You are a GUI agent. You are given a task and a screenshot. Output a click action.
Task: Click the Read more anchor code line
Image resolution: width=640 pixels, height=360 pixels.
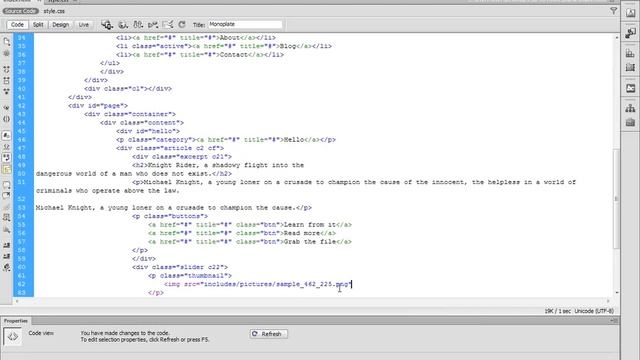242,233
